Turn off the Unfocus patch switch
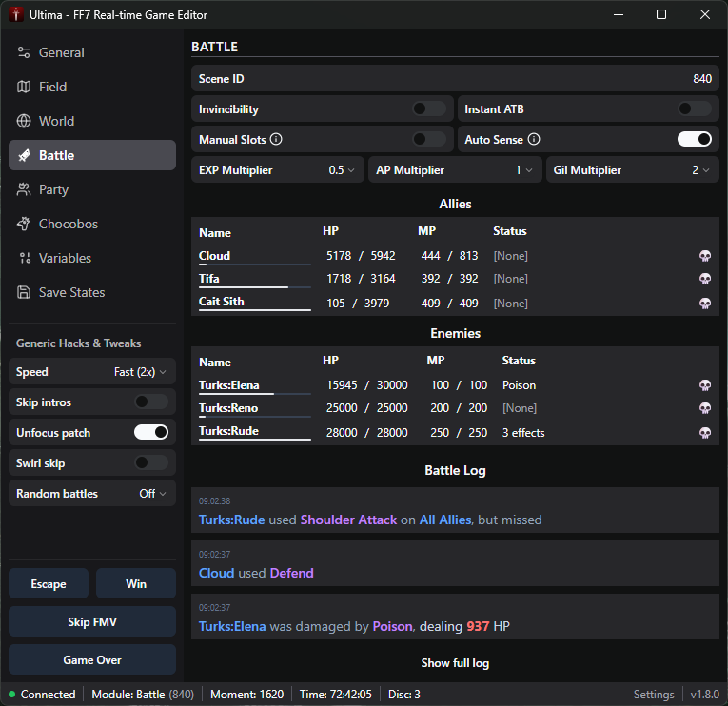This screenshot has height=706, width=728. [151, 432]
